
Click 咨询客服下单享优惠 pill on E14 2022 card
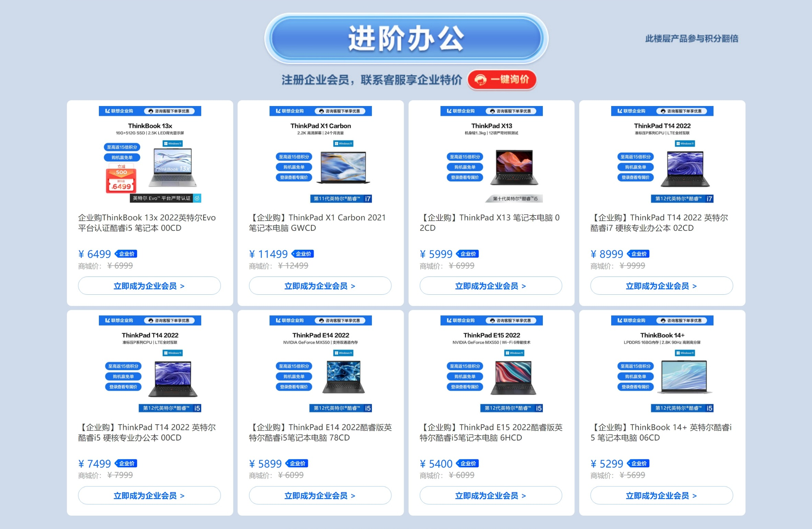click(x=340, y=320)
